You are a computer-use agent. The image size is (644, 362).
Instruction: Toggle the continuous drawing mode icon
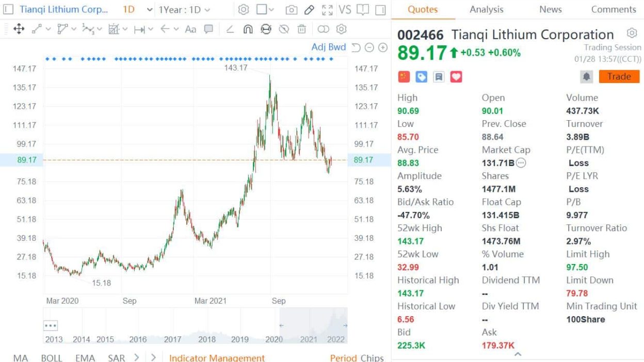(266, 29)
